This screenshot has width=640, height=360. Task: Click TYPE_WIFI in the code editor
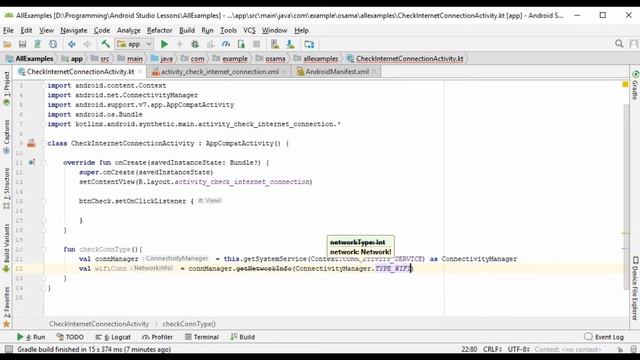(393, 269)
